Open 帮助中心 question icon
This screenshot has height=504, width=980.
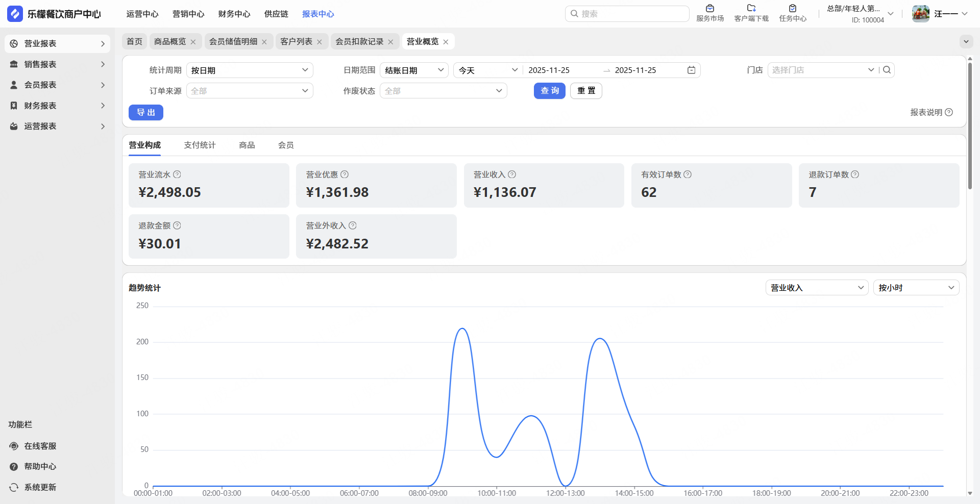pos(14,466)
